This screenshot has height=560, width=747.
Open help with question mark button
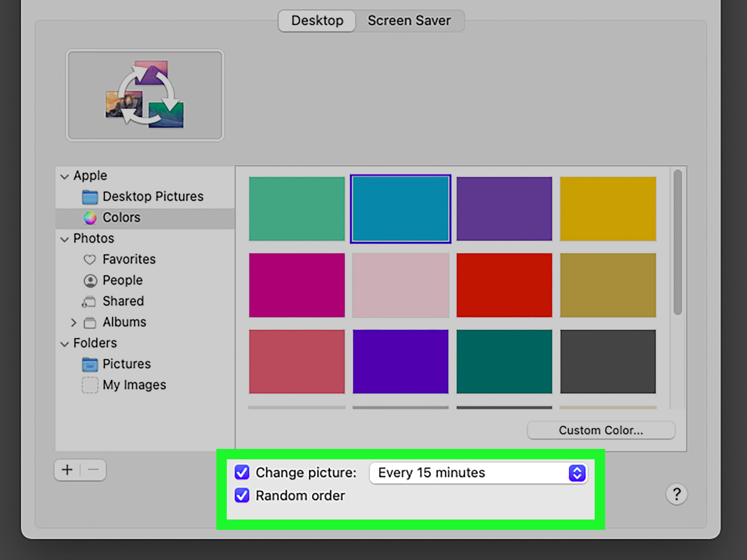click(677, 494)
